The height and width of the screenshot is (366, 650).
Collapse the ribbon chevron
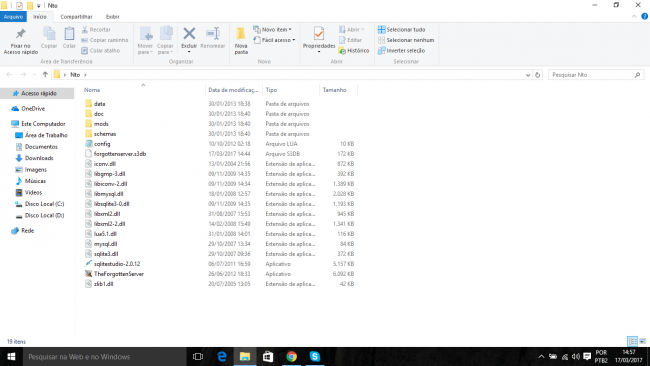click(x=634, y=17)
